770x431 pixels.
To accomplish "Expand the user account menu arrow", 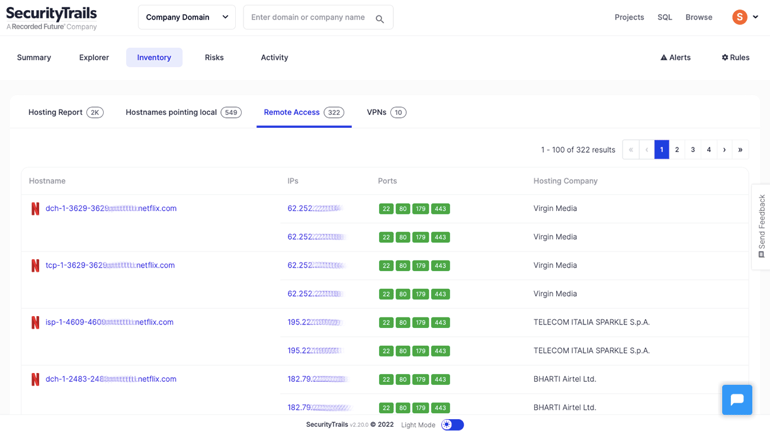I will click(x=755, y=17).
